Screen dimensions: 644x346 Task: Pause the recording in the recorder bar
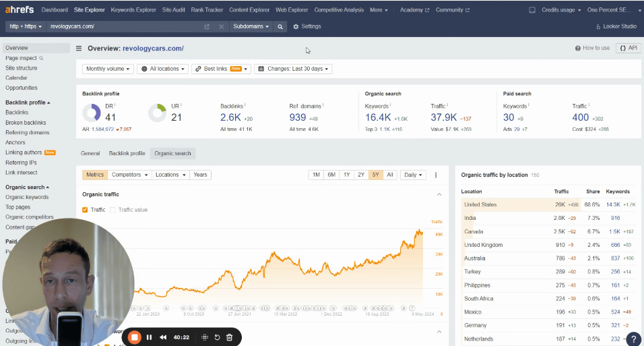point(149,337)
